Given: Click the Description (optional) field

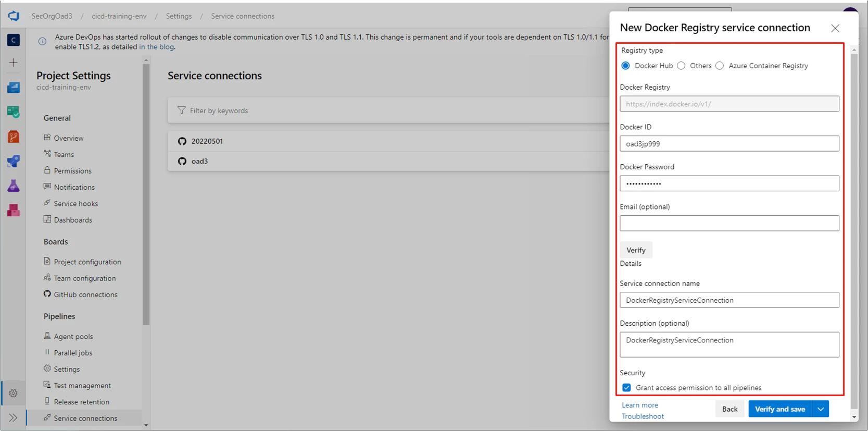Looking at the screenshot, I should [729, 344].
